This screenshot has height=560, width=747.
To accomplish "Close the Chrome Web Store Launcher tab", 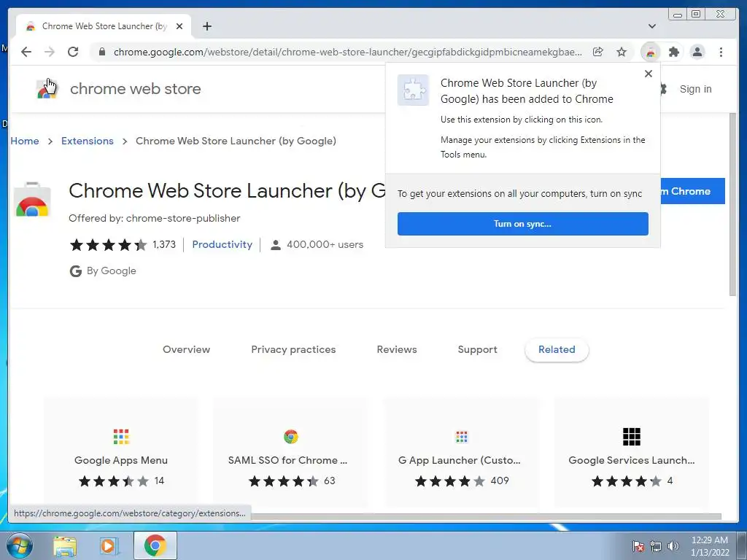I will [179, 26].
